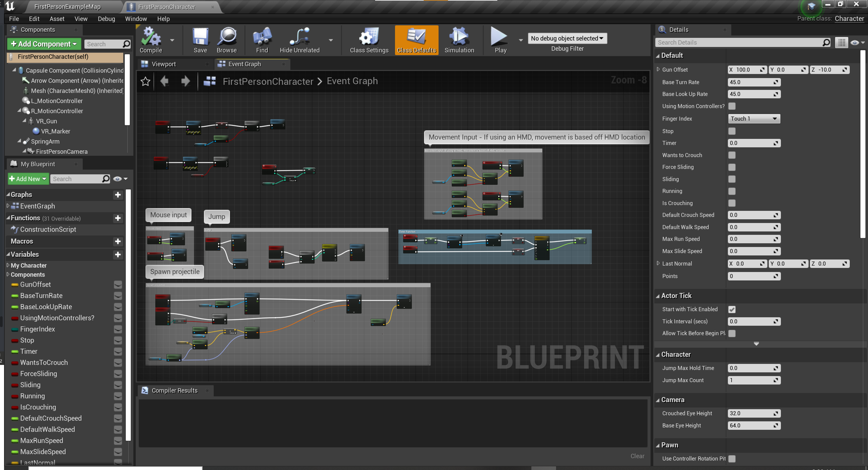The height and width of the screenshot is (470, 868).
Task: Bookmark graph with the star icon
Action: tap(146, 81)
